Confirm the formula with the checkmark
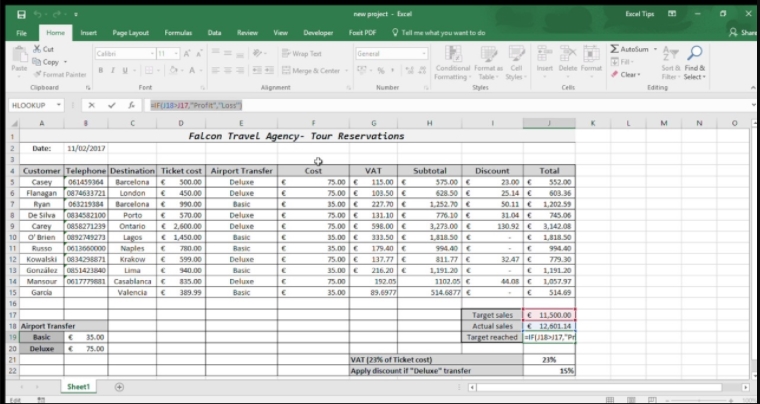The width and height of the screenshot is (760, 404). [111, 105]
